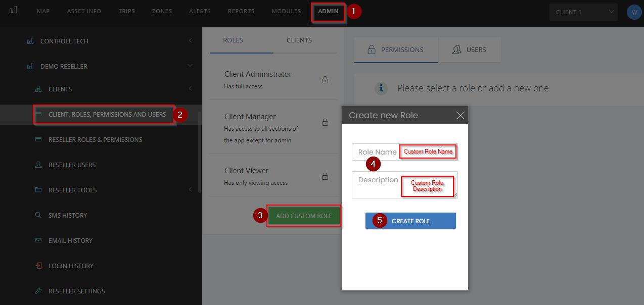Viewport: 644px width, 305px height.
Task: Open the CLIENT 1 dropdown
Action: tap(583, 12)
